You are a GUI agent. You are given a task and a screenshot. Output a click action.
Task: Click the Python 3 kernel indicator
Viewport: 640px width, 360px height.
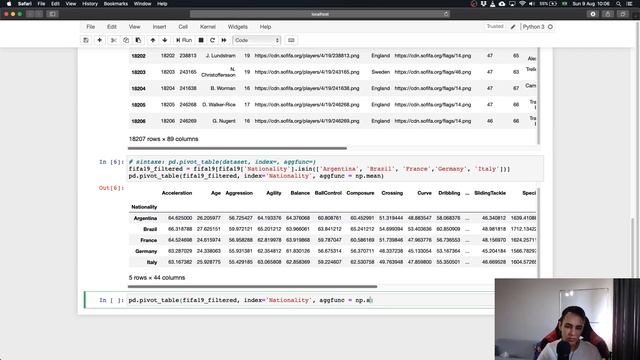click(x=533, y=27)
